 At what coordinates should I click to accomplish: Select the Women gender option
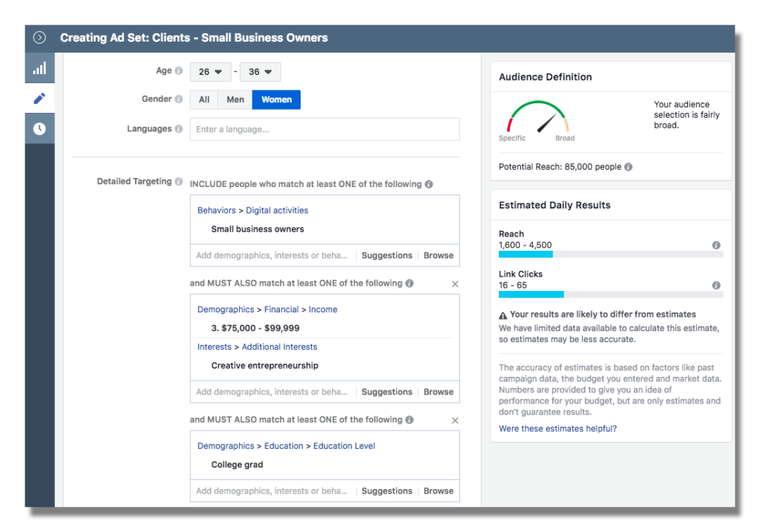(x=276, y=99)
